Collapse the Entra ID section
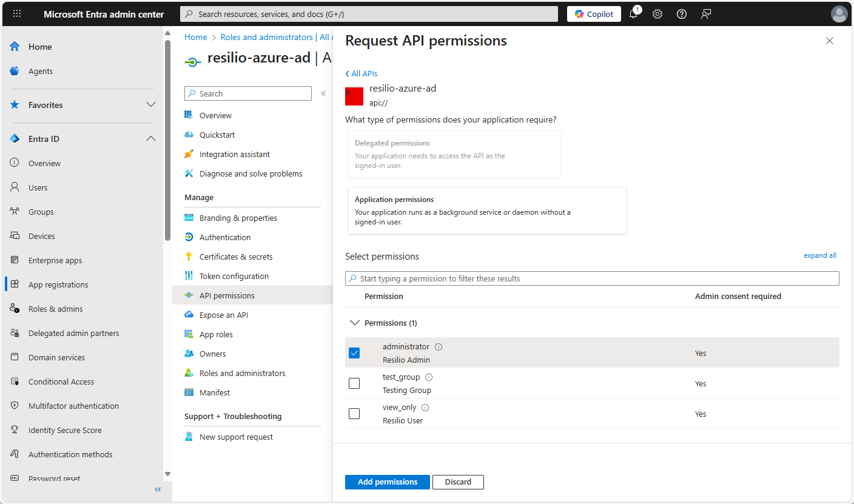 (x=150, y=138)
